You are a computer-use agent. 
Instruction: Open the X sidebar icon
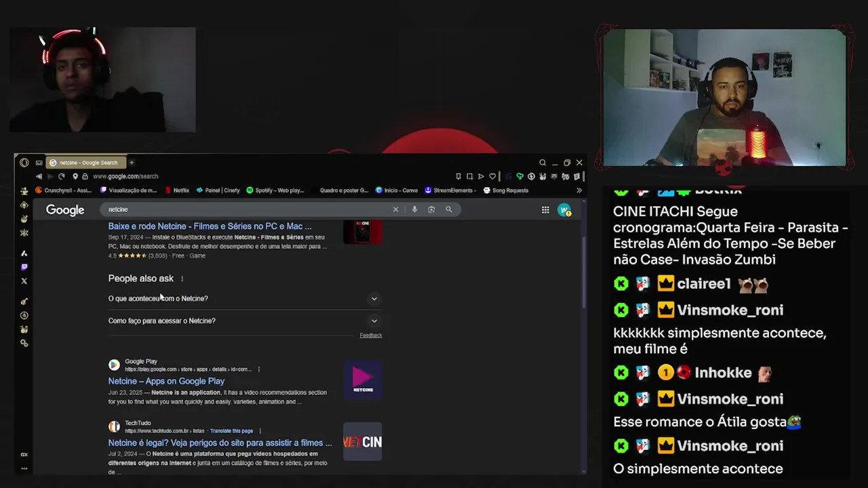(x=24, y=281)
